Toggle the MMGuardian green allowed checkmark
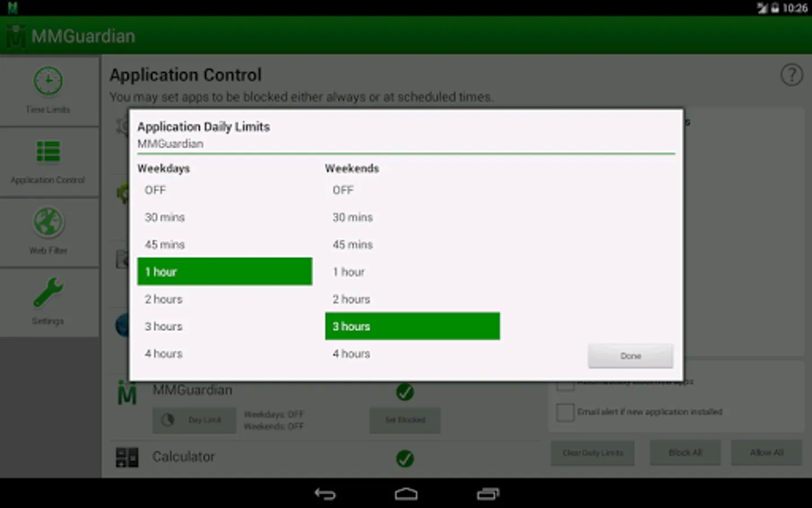Viewport: 812px width, 508px height. pyautogui.click(x=405, y=392)
